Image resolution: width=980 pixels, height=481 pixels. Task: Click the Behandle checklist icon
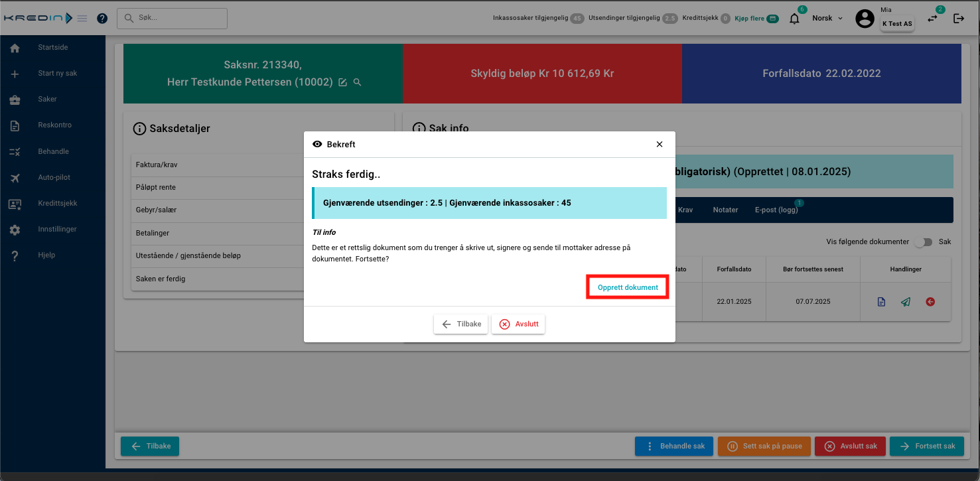click(x=15, y=152)
